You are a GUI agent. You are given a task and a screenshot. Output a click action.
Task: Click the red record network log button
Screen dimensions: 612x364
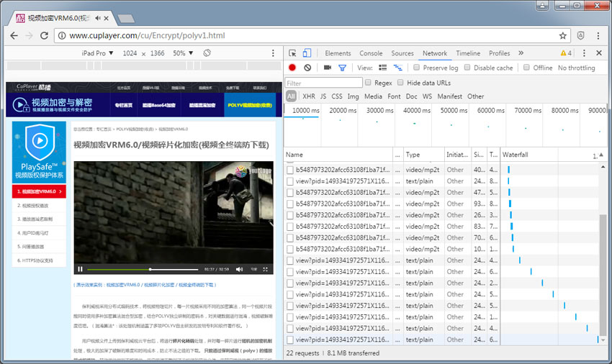292,68
